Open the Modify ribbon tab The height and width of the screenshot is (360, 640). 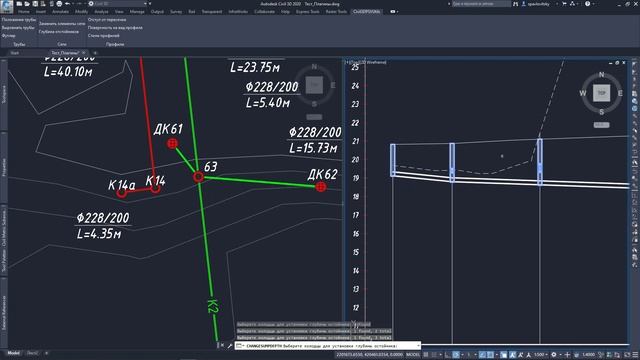(x=81, y=11)
